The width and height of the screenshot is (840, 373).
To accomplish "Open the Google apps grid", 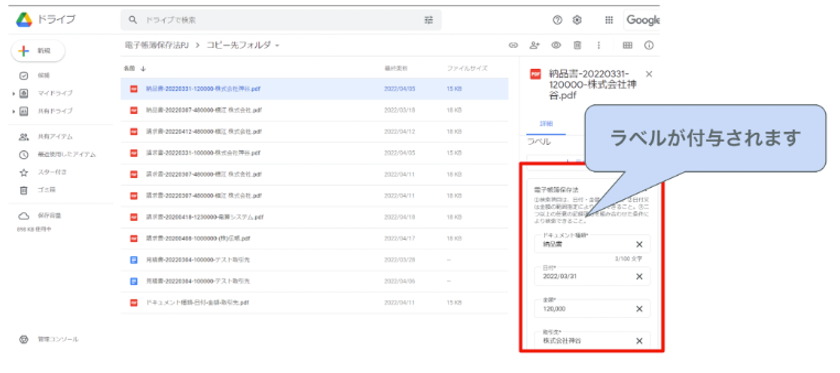I will 609,20.
